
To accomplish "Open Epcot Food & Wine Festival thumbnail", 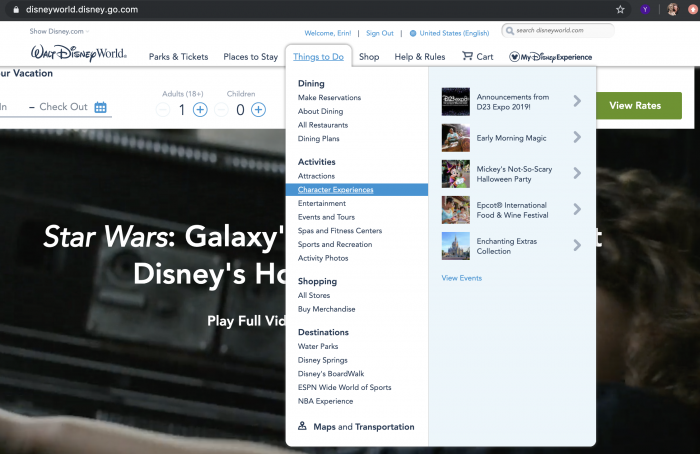I will coord(456,210).
